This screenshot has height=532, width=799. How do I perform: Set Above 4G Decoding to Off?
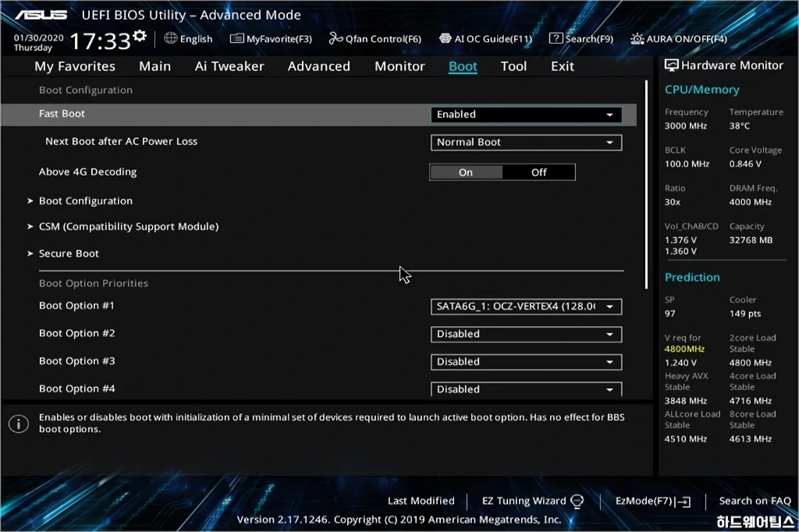(538, 172)
